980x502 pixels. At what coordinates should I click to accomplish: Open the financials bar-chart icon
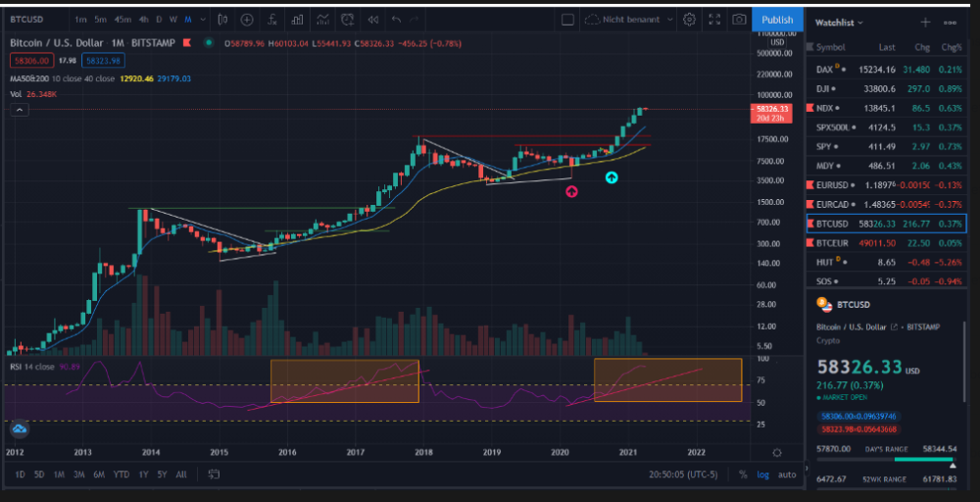(298, 20)
